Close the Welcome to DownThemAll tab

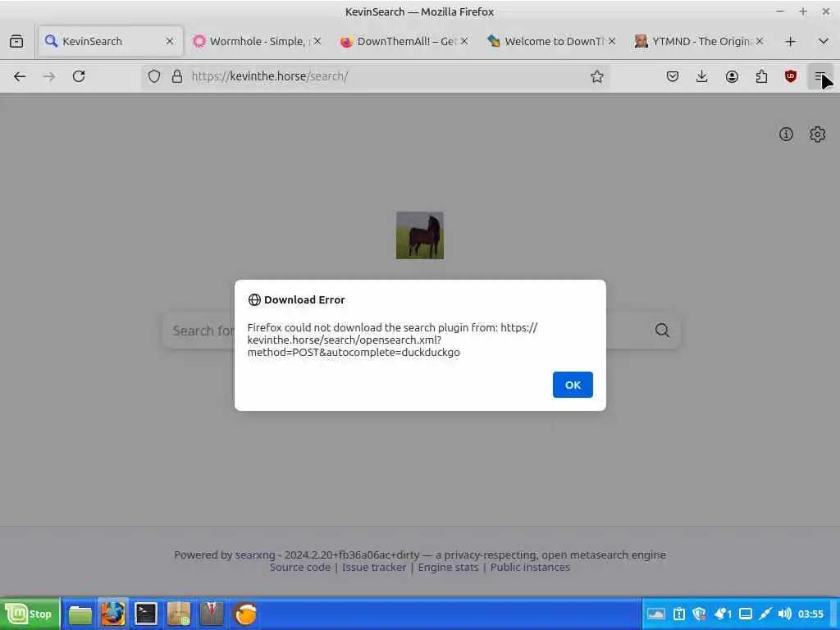tap(612, 41)
